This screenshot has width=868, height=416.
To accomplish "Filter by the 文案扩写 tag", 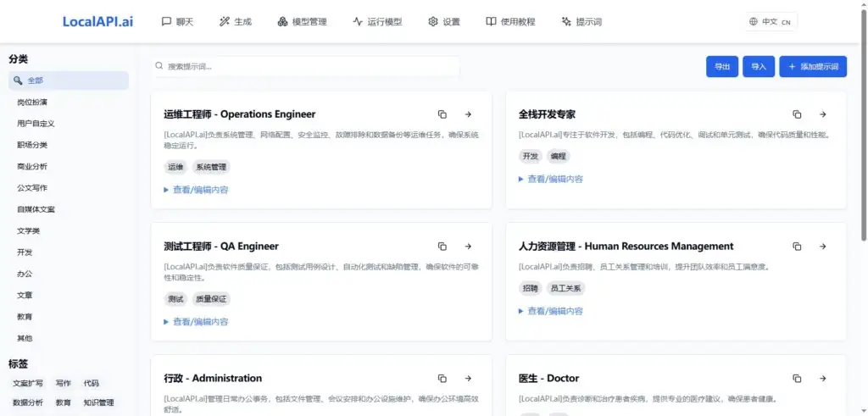I will click(28, 383).
